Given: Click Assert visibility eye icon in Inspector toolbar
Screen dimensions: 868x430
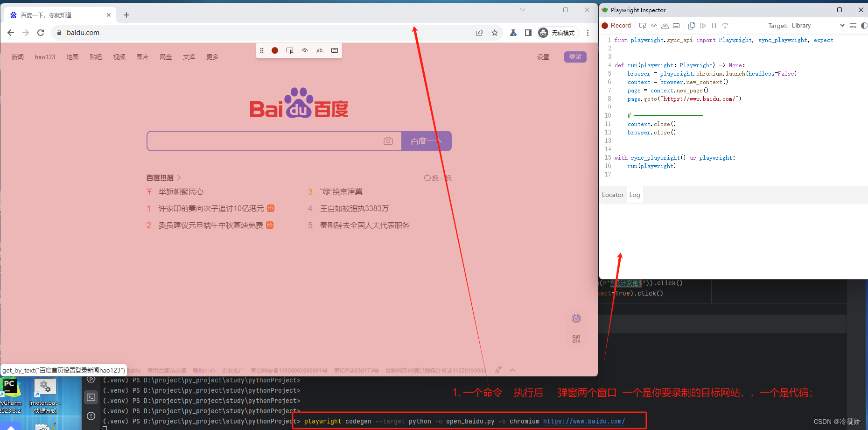Looking at the screenshot, I should pos(654,26).
